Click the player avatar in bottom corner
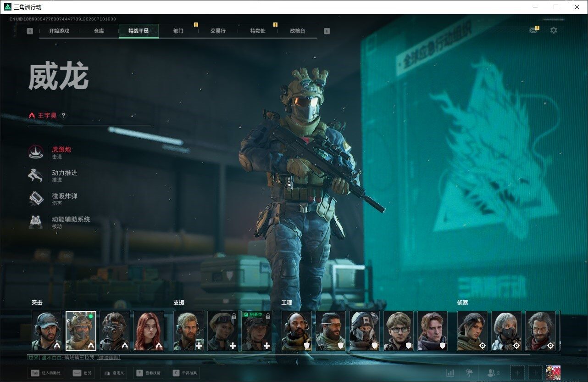 click(x=553, y=373)
